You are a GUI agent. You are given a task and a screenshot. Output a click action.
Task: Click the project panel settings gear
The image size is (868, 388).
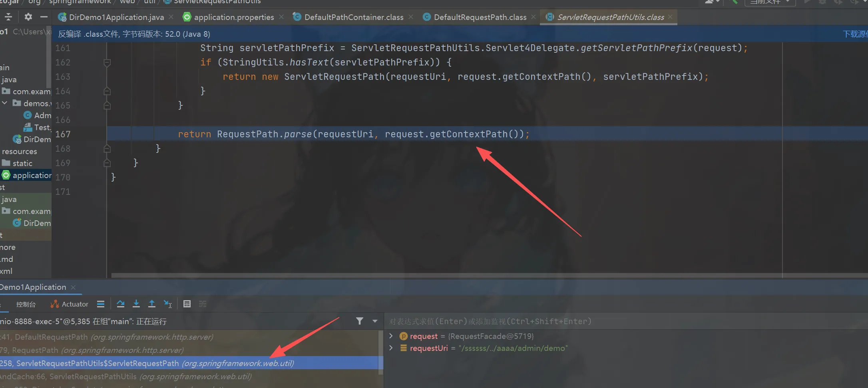tap(28, 17)
